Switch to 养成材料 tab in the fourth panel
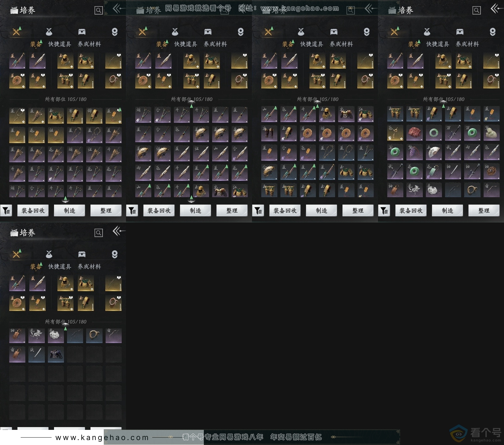Image resolution: width=504 pixels, height=445 pixels. pos(467,44)
